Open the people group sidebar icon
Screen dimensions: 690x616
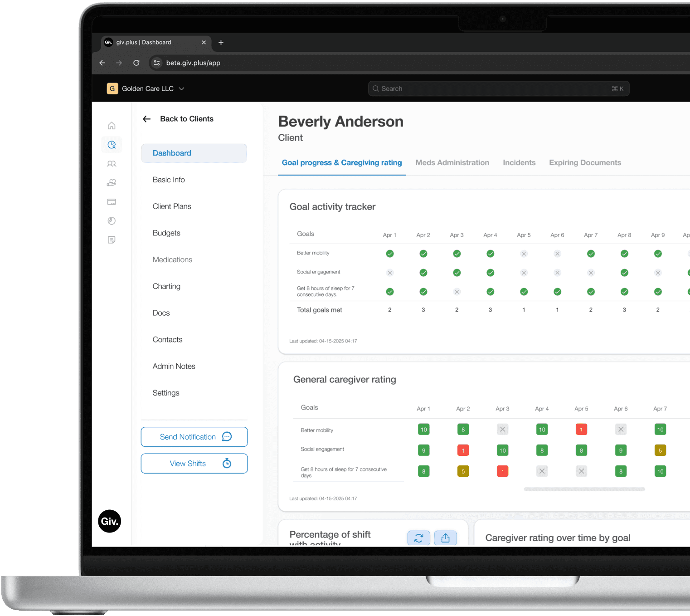[112, 164]
